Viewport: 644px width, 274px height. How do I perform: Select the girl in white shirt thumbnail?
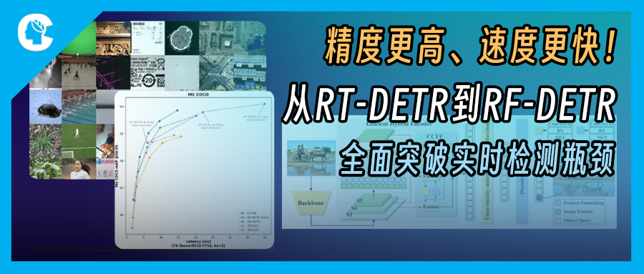tap(79, 169)
